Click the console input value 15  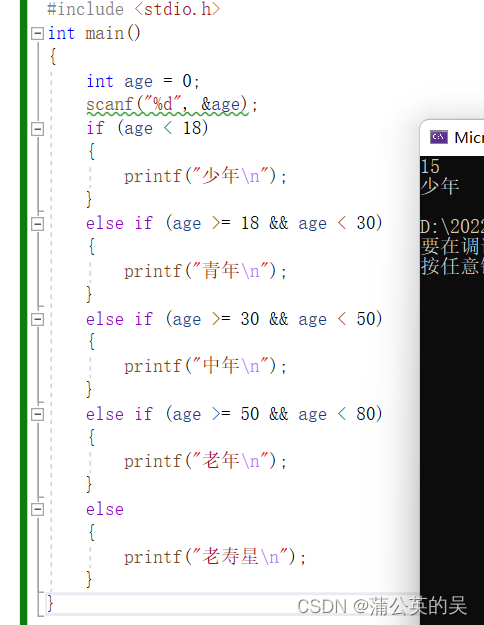(x=430, y=167)
